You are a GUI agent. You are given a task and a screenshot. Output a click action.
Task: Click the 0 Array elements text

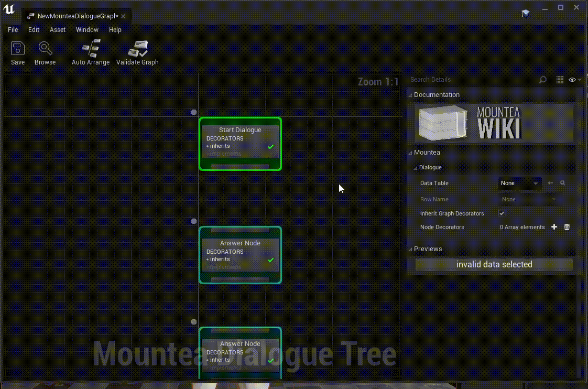point(522,227)
